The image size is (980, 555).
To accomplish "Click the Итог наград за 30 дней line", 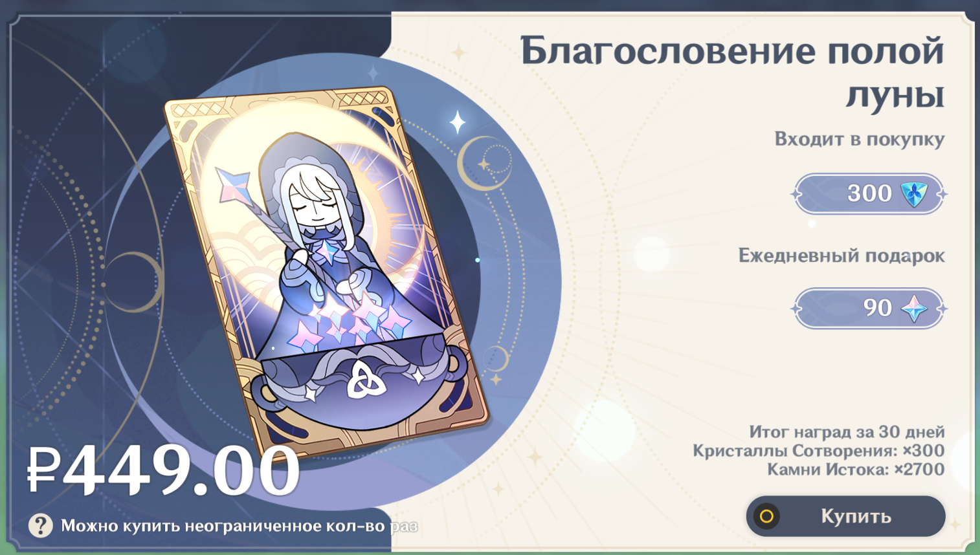I will click(x=847, y=431).
